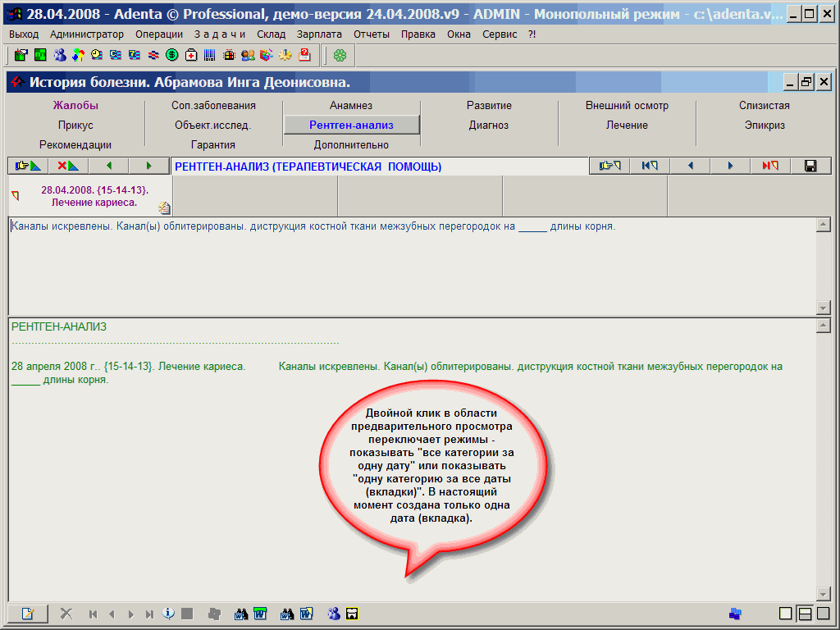Image resolution: width=840 pixels, height=630 pixels.
Task: Select the 28.04.2008 Лечение кариеса date tab
Action: pyautogui.click(x=90, y=196)
